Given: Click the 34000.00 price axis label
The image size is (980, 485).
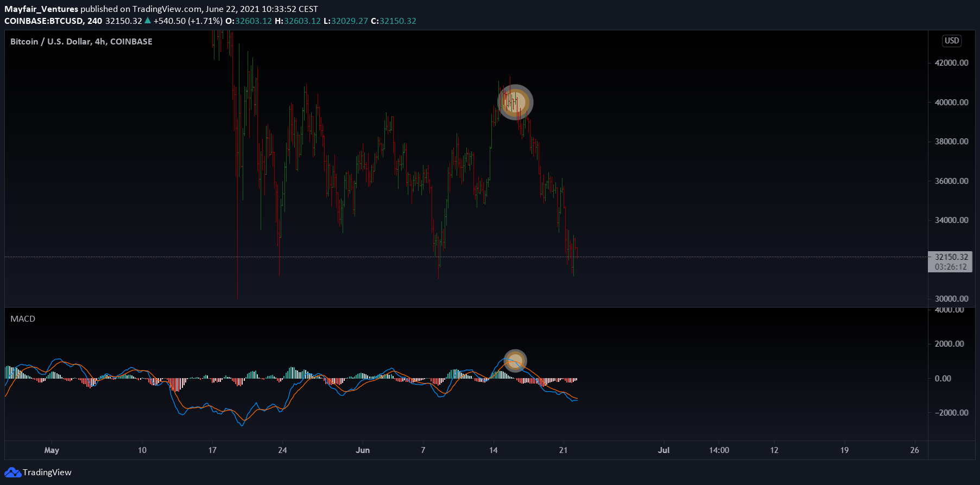Looking at the screenshot, I should 951,220.
